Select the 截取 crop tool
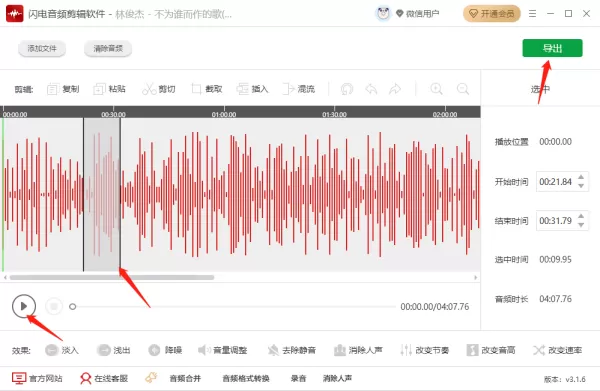This screenshot has height=391, width=600. [207, 89]
